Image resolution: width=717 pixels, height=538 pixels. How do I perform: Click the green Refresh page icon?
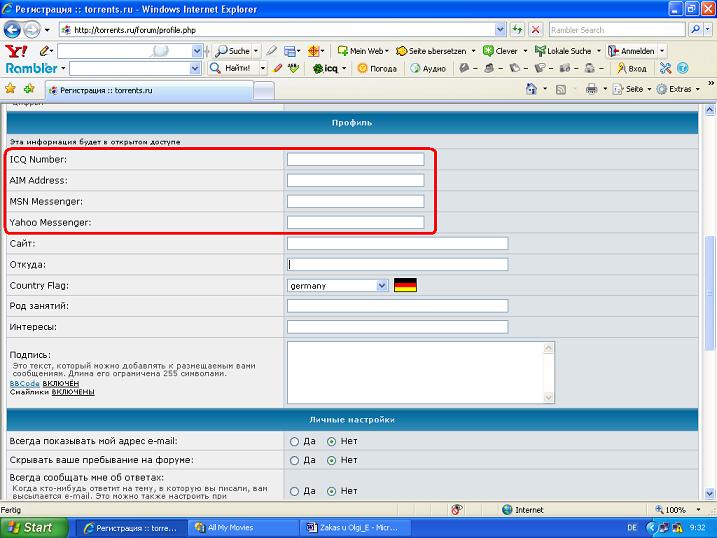click(517, 30)
